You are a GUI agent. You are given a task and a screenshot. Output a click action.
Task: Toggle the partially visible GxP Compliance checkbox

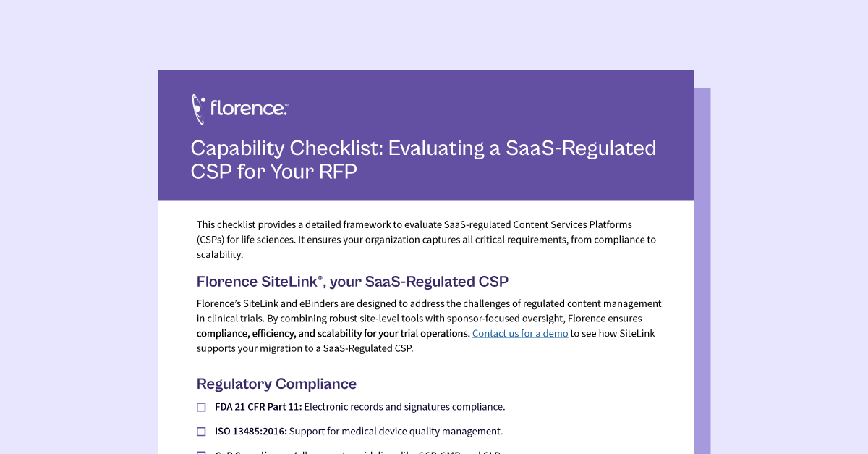(201, 452)
